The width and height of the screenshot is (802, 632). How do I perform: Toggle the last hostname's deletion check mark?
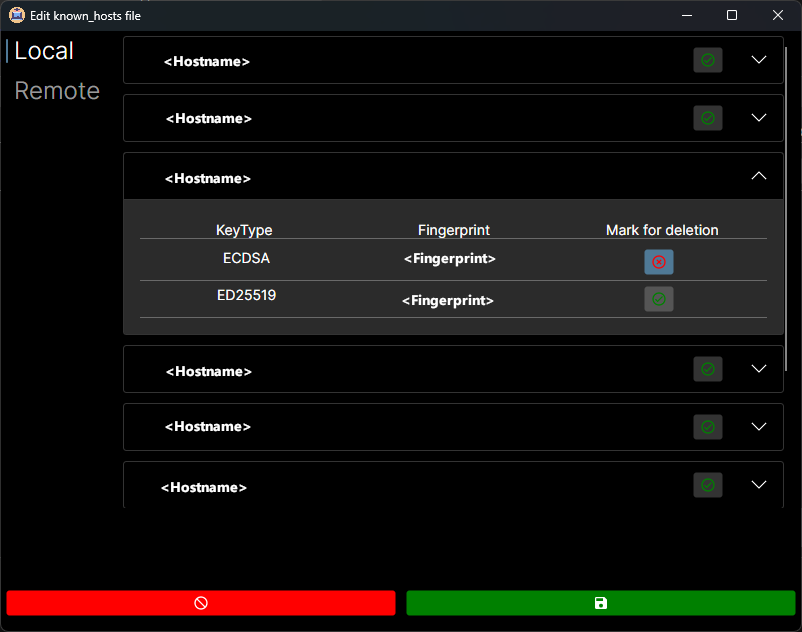pos(707,485)
